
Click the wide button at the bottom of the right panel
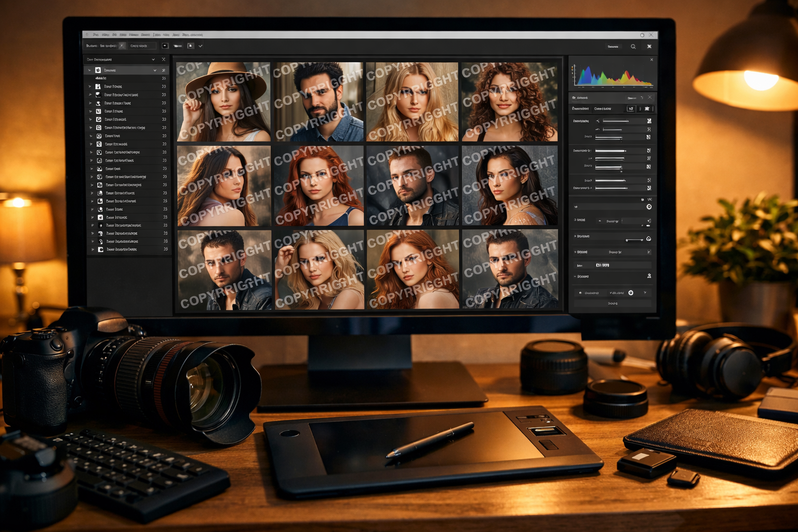614,303
